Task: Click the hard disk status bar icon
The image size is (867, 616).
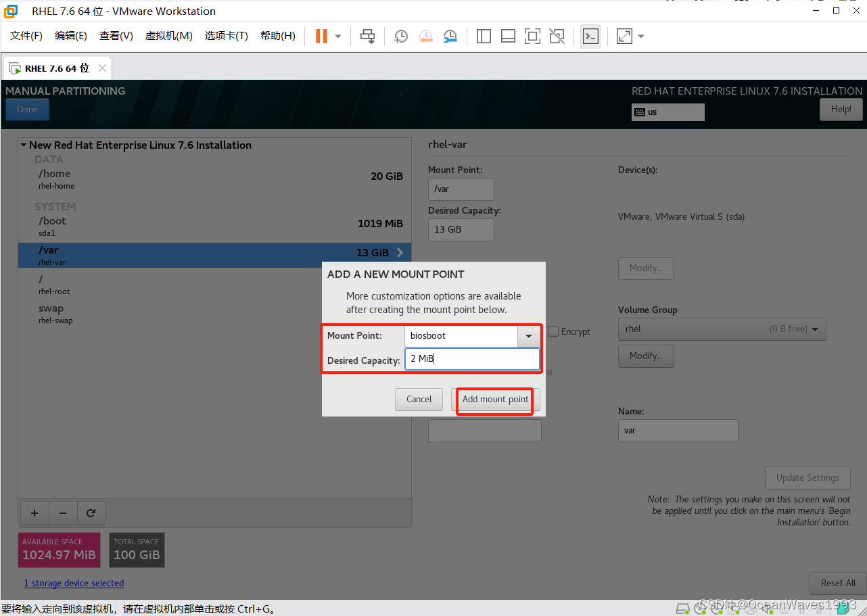Action: click(x=683, y=608)
